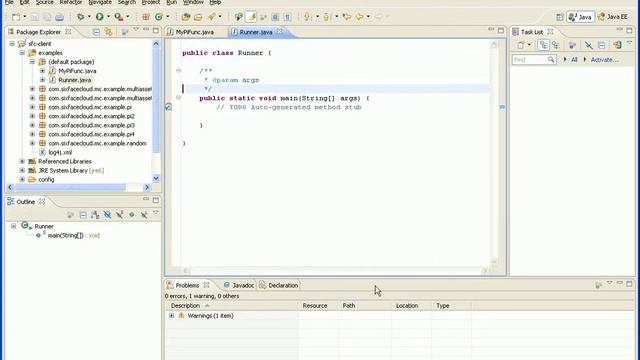Expand the JRE System Library node
The image size is (640, 360).
[x=22, y=170]
